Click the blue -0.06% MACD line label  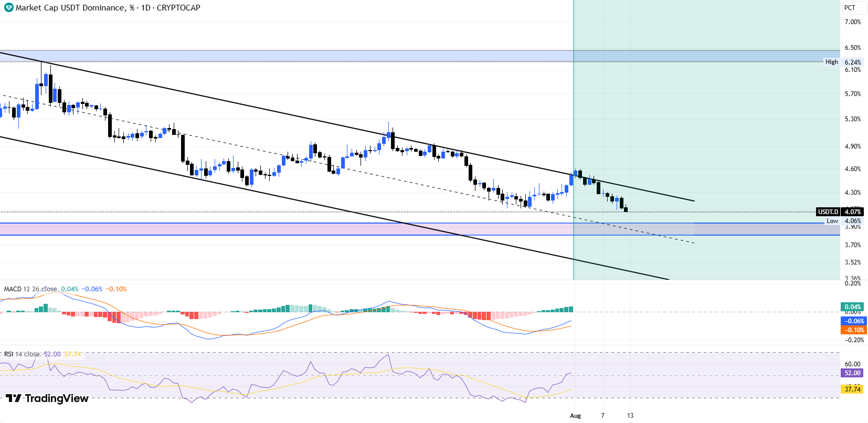point(853,321)
